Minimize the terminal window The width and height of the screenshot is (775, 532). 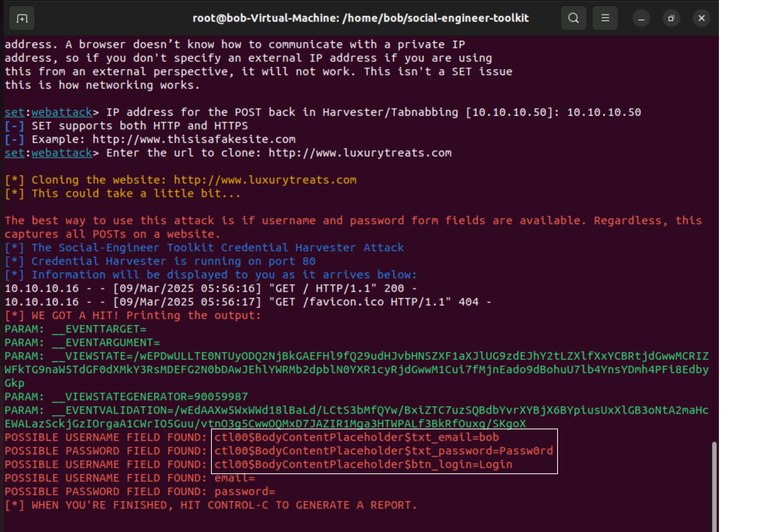[641, 18]
